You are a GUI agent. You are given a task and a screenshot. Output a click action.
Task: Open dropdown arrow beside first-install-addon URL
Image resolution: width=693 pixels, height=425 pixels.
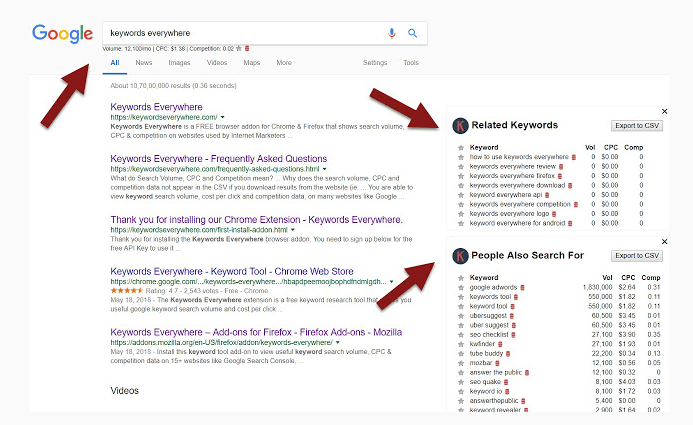293,230
